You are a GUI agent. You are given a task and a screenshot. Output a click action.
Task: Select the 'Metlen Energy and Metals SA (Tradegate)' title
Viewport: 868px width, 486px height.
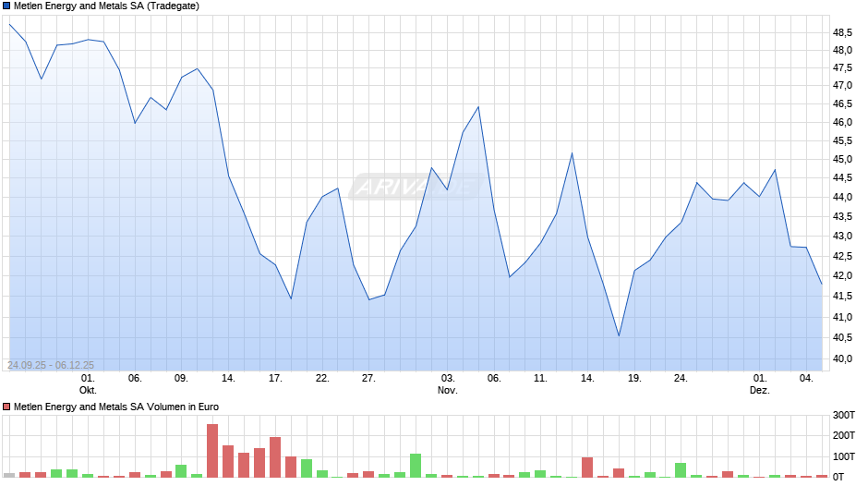106,6
